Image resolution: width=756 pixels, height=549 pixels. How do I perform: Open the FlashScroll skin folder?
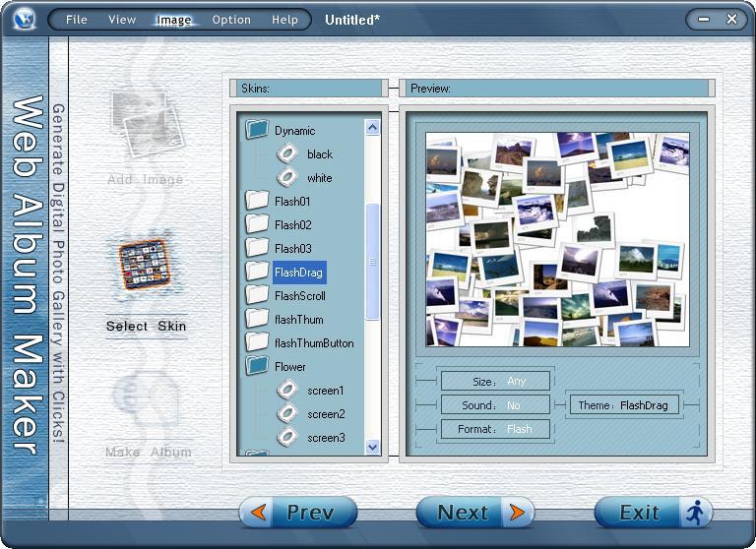pyautogui.click(x=258, y=295)
